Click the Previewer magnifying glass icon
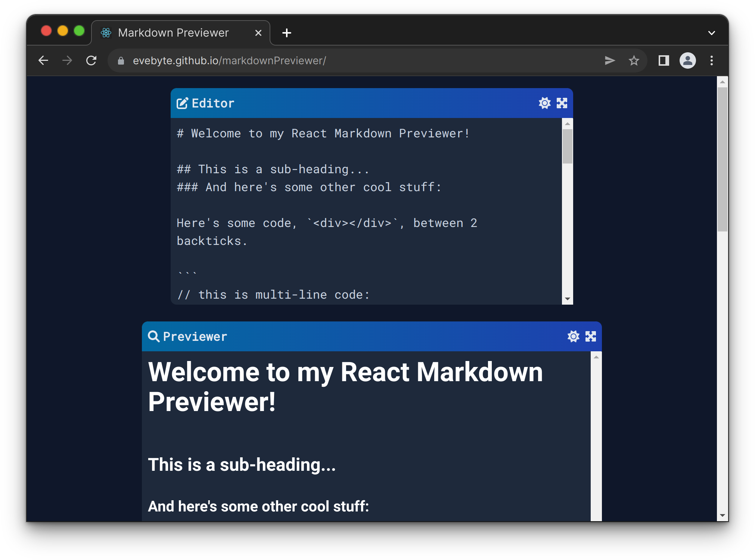 [x=153, y=336]
